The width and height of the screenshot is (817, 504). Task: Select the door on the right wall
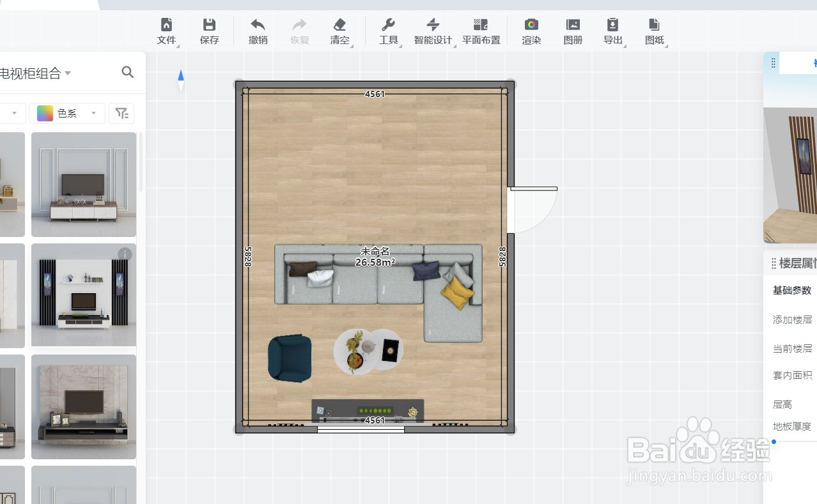pos(532,210)
